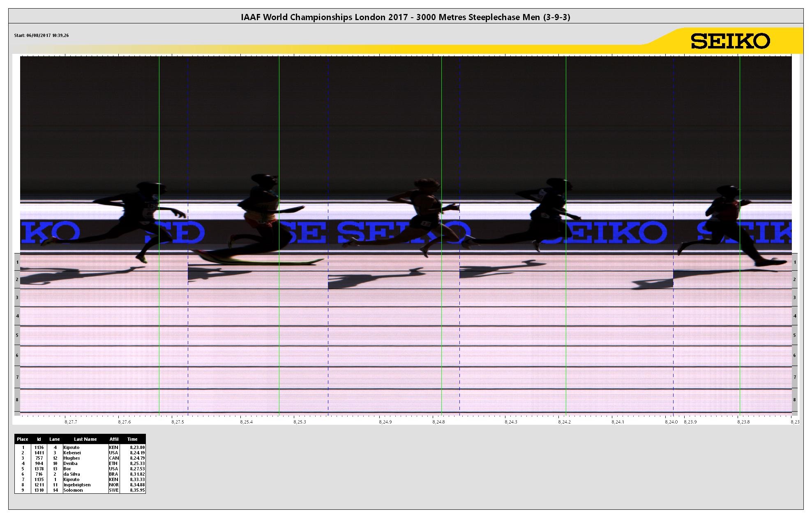
Task: Click the race title text at top
Action: pyautogui.click(x=405, y=17)
